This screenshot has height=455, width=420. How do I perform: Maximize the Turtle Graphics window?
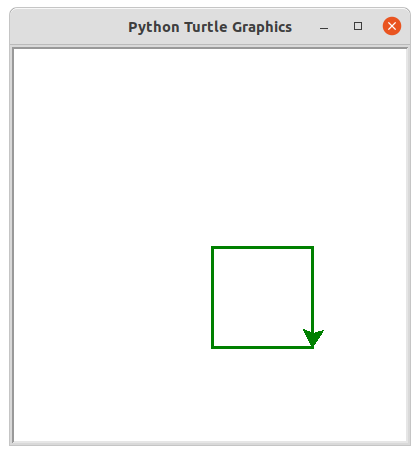click(x=358, y=26)
